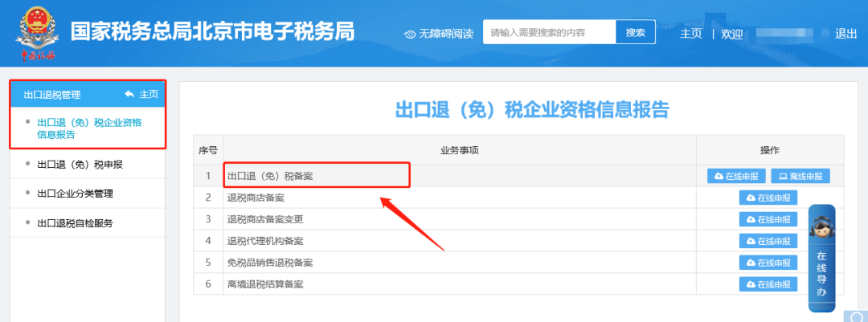
Task: Select 出口企业分类管理 in sidebar
Action: click(x=76, y=194)
